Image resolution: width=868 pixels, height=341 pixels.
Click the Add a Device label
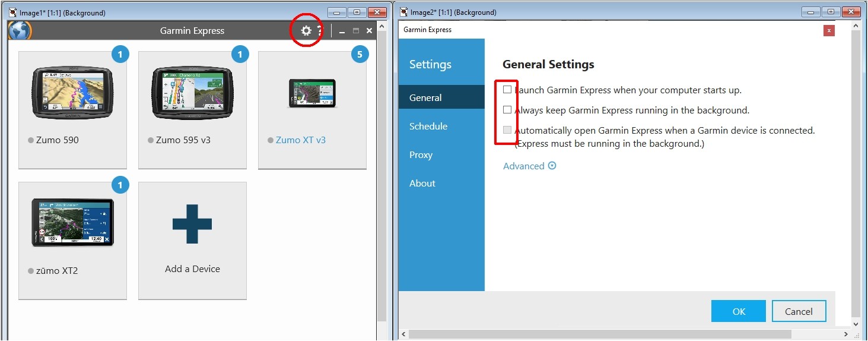(192, 269)
